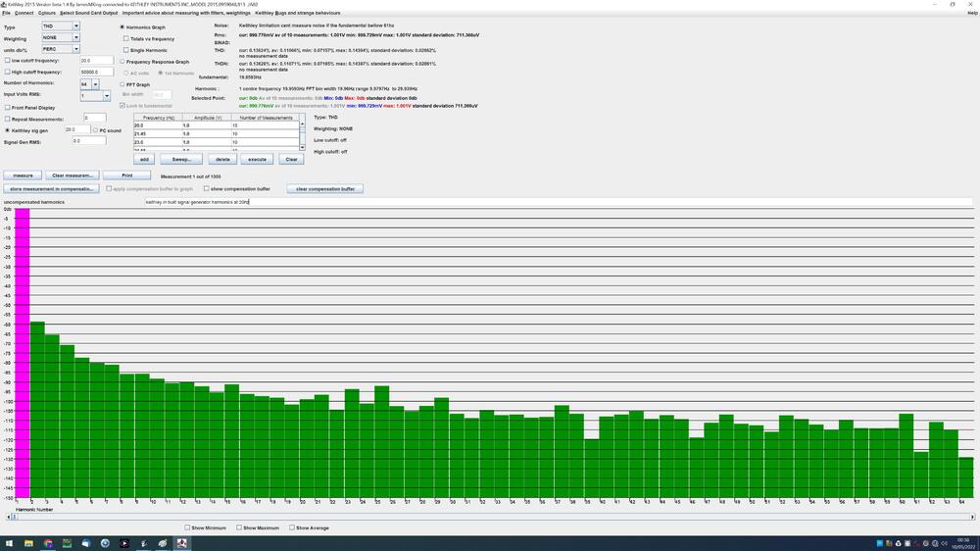
Task: Click the High cutoff frequency input field
Action: (96, 73)
